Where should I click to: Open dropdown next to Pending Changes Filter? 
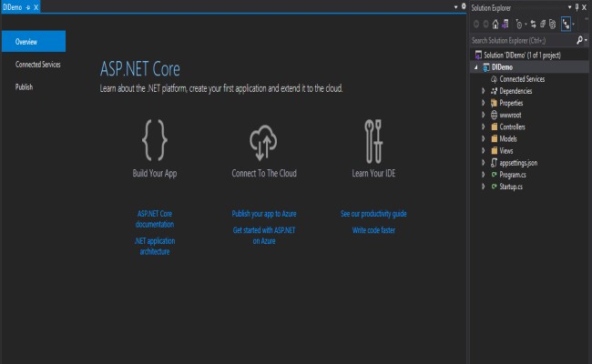click(526, 25)
